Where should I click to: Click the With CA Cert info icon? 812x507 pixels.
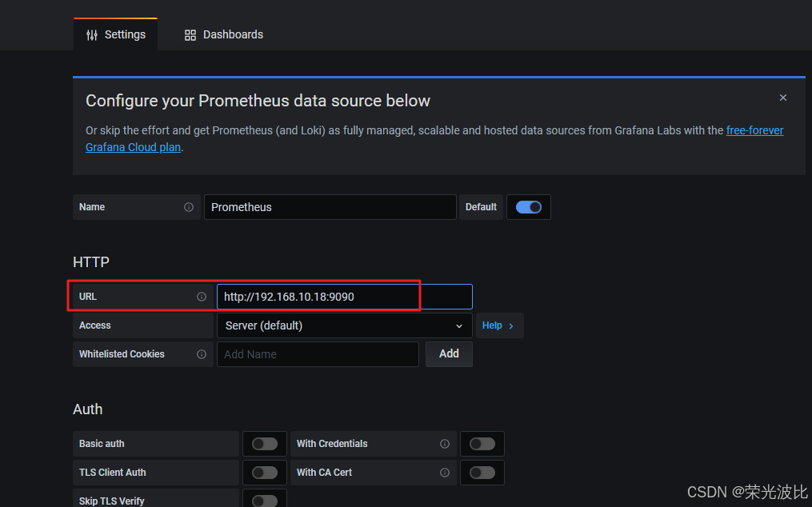point(444,473)
